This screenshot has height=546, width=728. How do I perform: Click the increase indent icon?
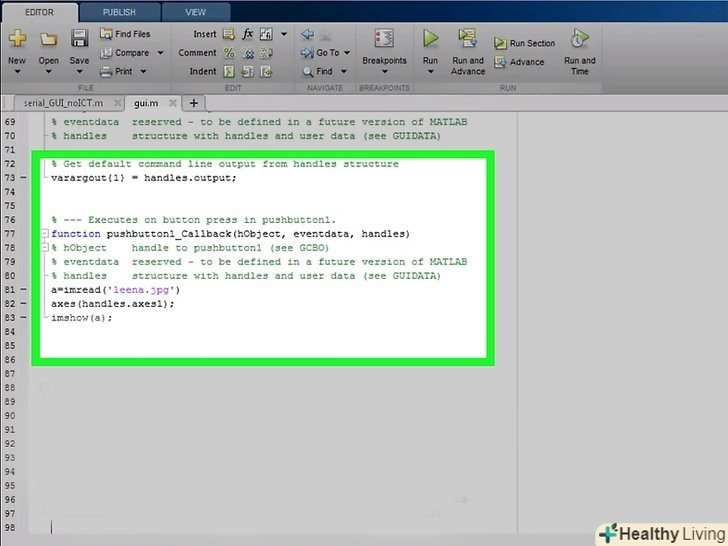[247, 72]
